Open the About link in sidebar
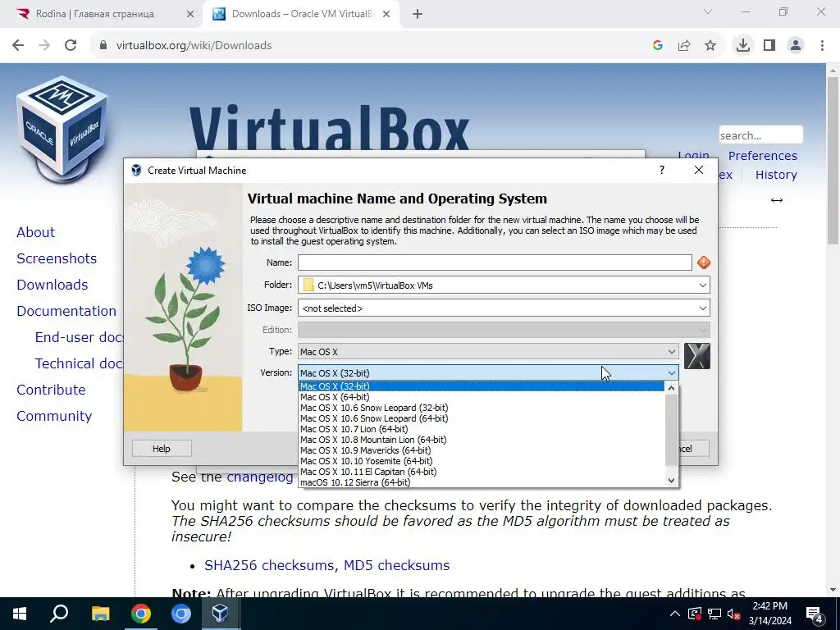 coord(36,232)
